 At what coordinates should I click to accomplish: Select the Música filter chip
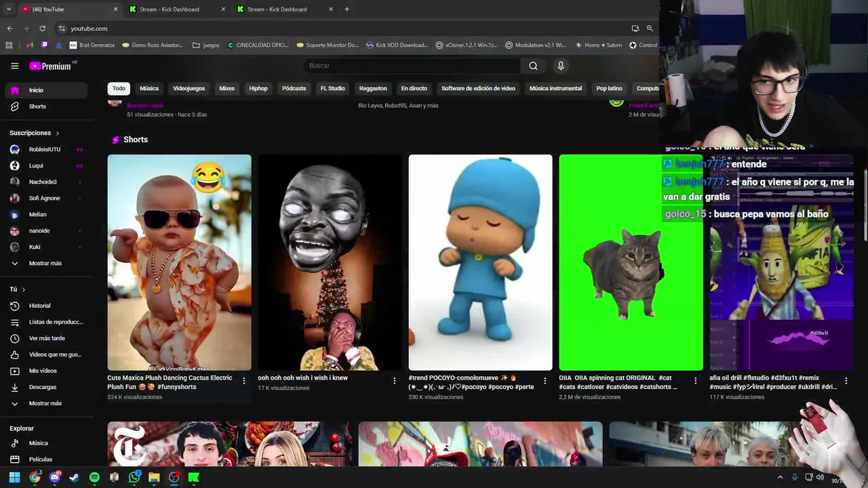coord(149,89)
